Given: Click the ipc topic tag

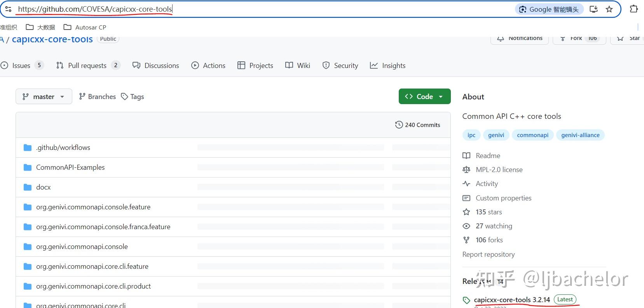Looking at the screenshot, I should coord(471,135).
